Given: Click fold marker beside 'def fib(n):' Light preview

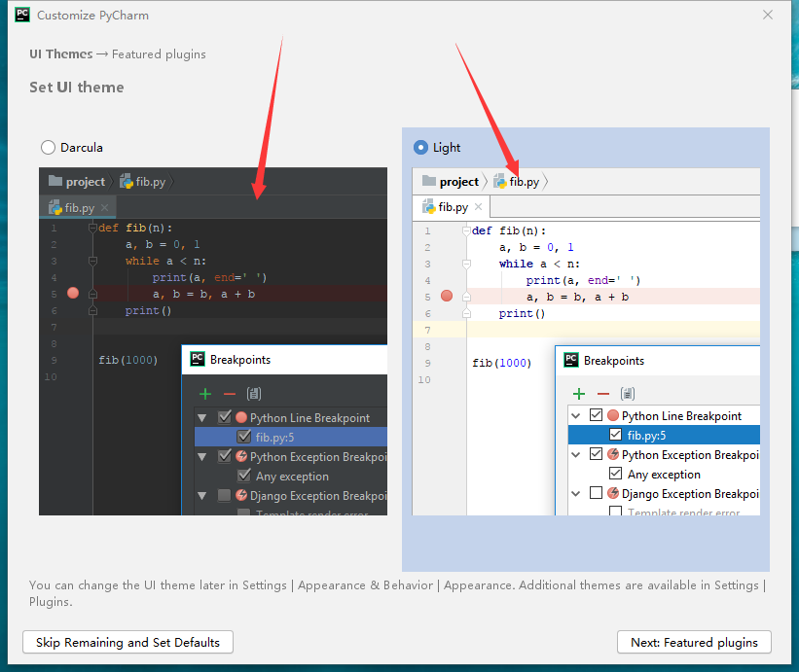Looking at the screenshot, I should 466,230.
